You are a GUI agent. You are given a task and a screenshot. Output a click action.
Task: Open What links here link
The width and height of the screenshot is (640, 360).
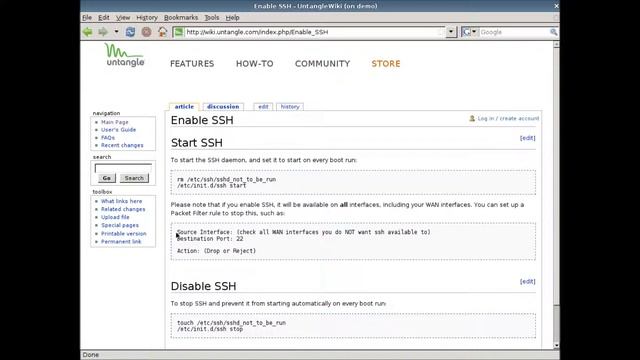[122, 201]
